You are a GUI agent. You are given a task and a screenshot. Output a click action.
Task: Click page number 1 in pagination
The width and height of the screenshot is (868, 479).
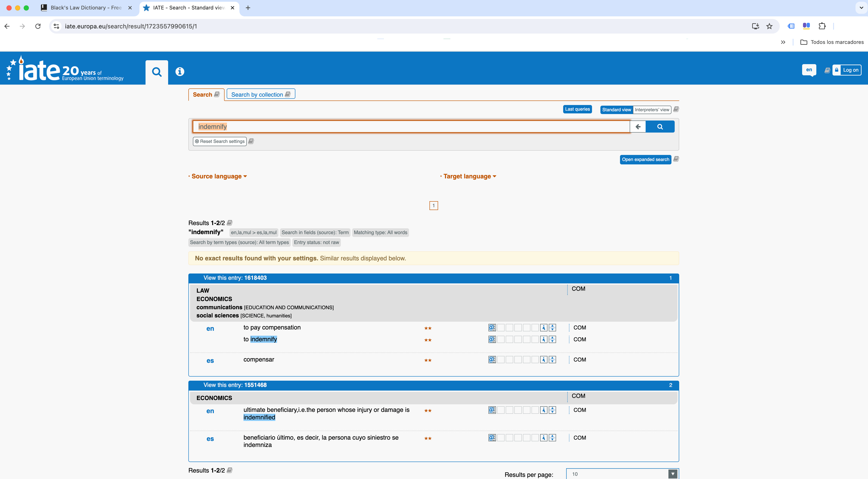click(x=433, y=206)
